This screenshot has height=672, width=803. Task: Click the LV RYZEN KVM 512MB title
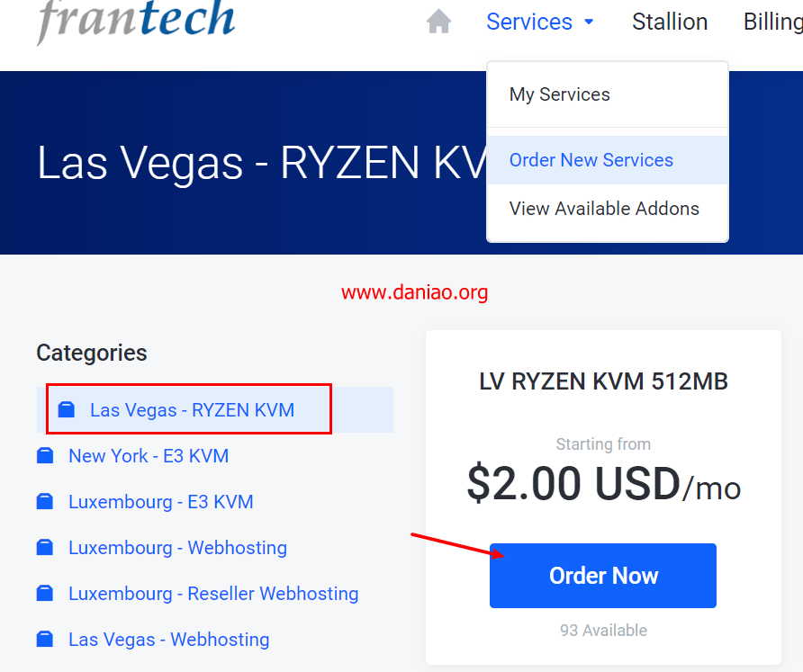click(603, 381)
